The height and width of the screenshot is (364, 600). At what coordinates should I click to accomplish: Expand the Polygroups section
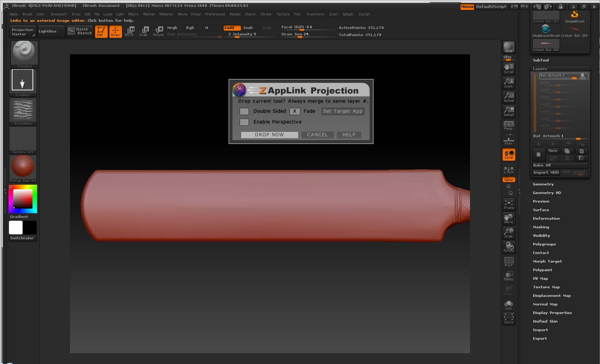(x=544, y=244)
